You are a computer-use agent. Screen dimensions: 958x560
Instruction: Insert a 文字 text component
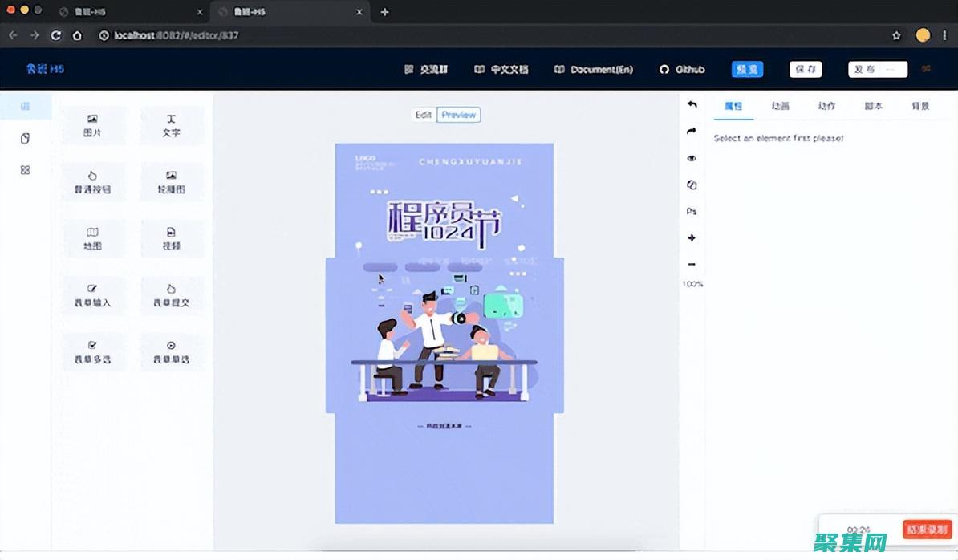[x=171, y=126]
